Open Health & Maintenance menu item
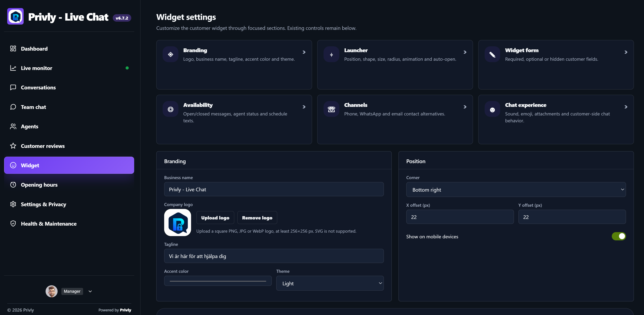The width and height of the screenshot is (644, 315). click(x=69, y=224)
